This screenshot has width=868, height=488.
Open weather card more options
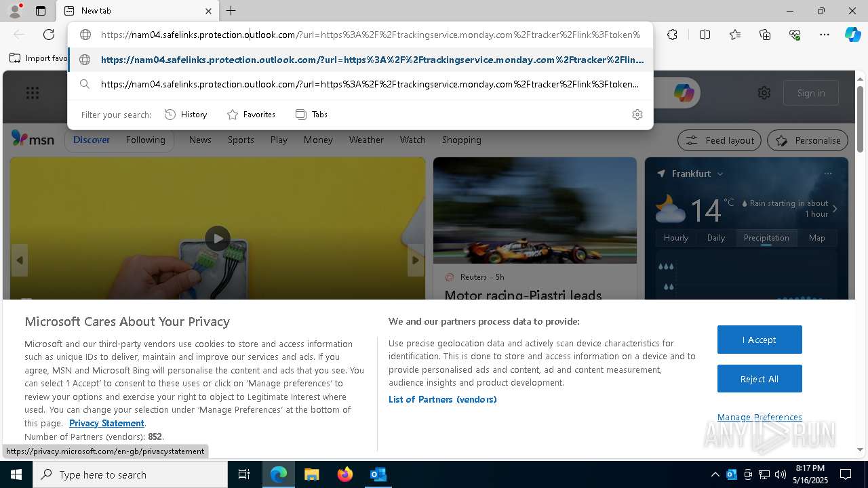pos(827,174)
